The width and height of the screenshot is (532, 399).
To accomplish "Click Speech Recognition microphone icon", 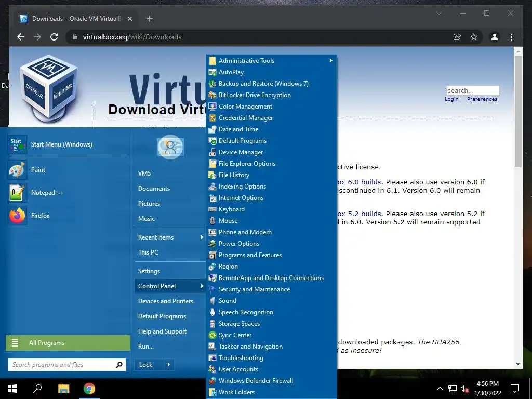I will tap(212, 312).
